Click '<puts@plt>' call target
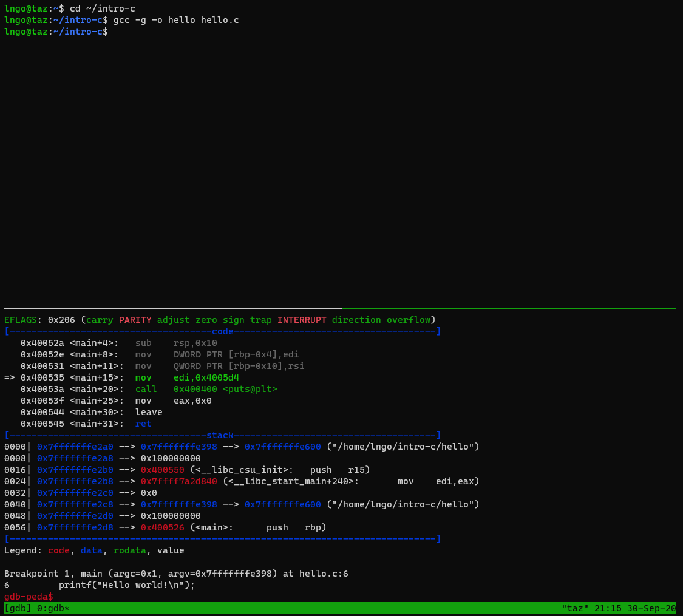683x616 pixels. point(250,389)
